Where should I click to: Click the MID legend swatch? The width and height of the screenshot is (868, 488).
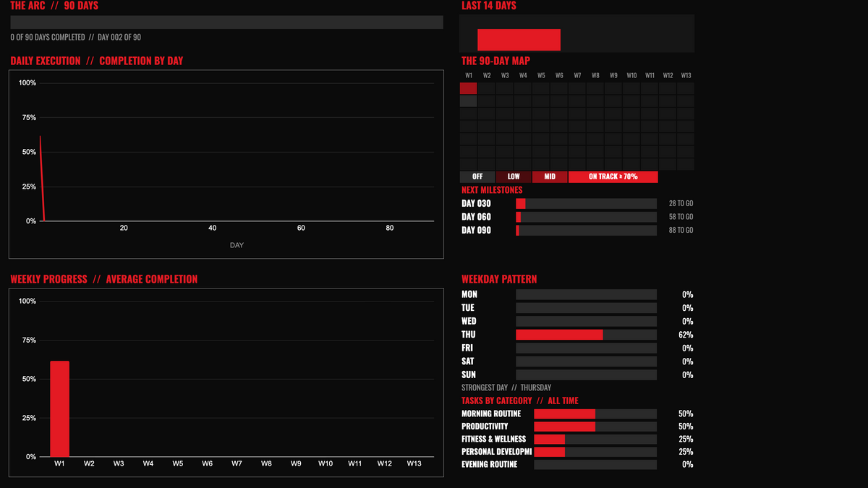(550, 176)
